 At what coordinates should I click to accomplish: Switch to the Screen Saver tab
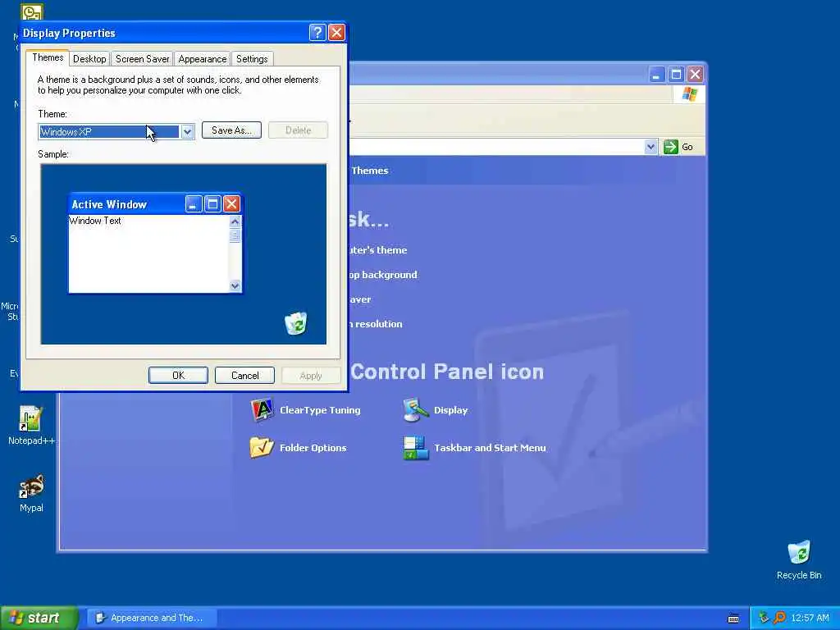[143, 59]
